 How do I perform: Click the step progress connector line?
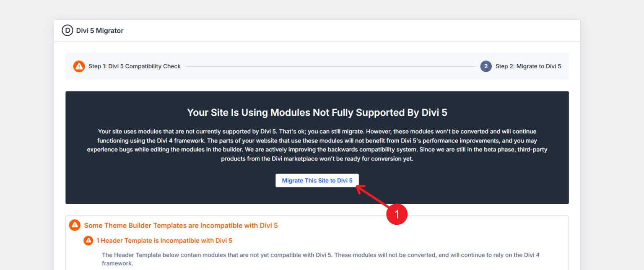331,66
